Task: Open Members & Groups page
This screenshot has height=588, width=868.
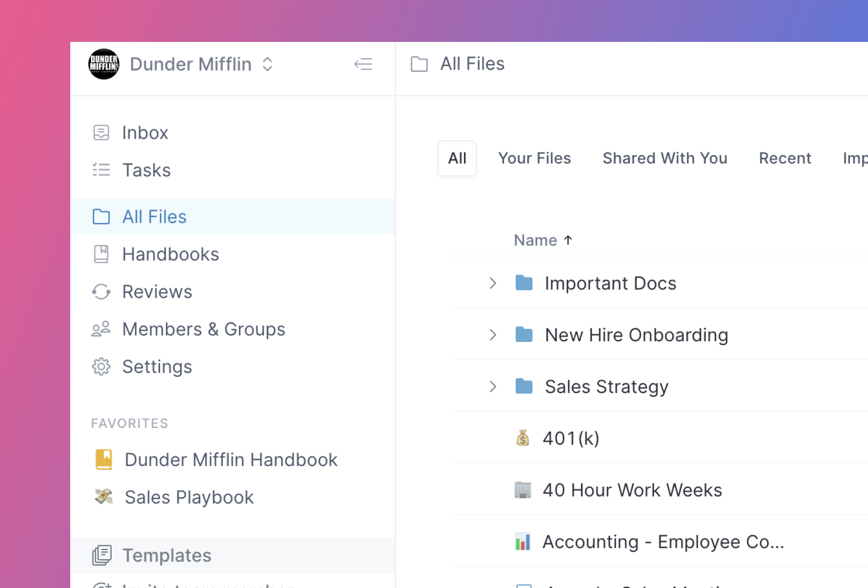Action: [x=203, y=329]
